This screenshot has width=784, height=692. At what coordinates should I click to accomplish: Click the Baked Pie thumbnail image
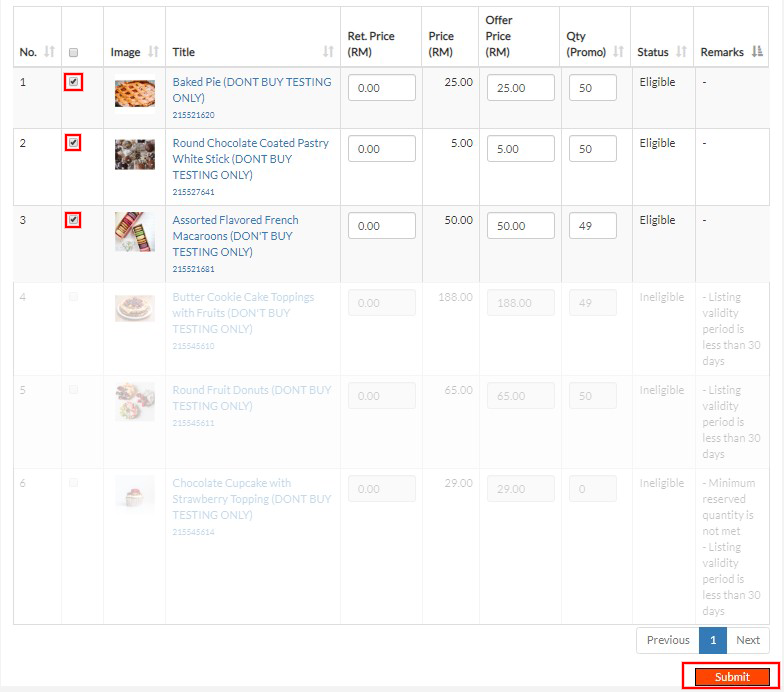(x=134, y=94)
